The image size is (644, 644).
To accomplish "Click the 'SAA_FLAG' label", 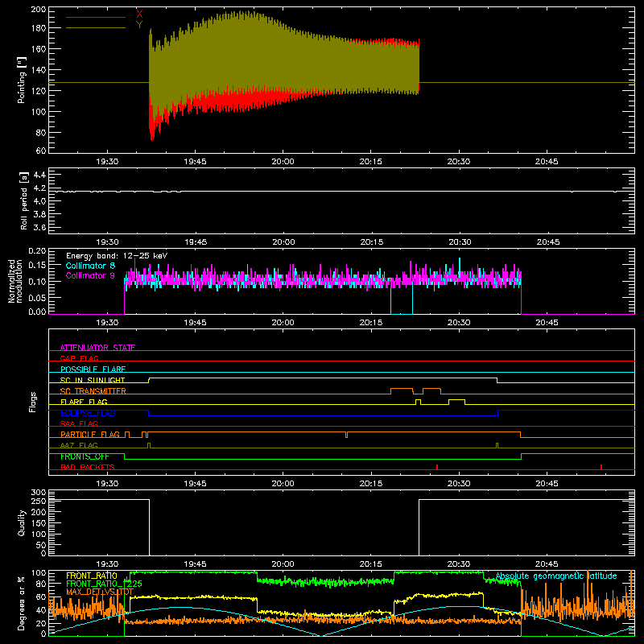I will [79, 423].
